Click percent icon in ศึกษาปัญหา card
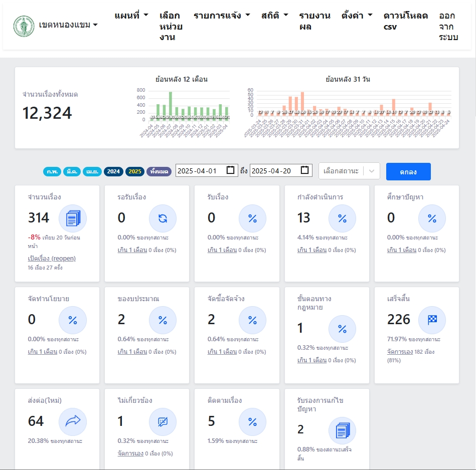 [432, 218]
